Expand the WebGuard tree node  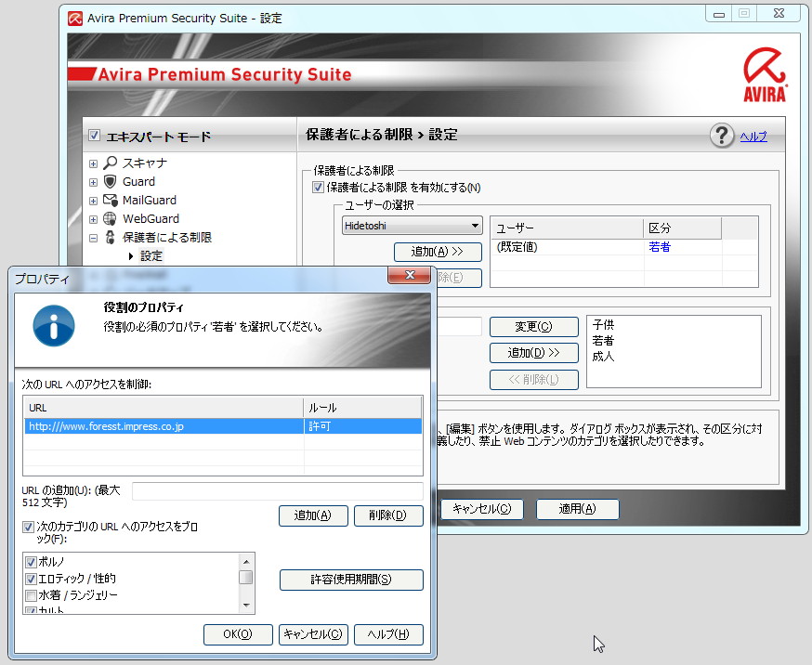click(92, 218)
